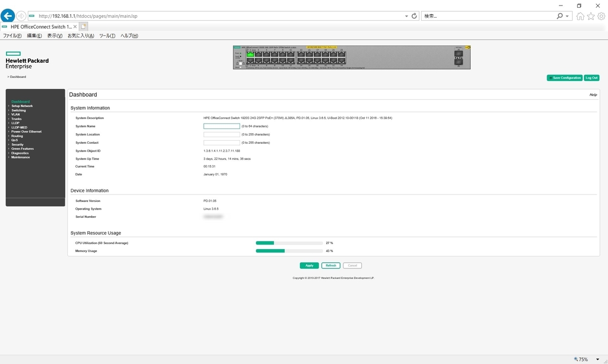Screen dimensions: 608x364
Task: Expand the Green Features menu
Action: click(x=22, y=149)
